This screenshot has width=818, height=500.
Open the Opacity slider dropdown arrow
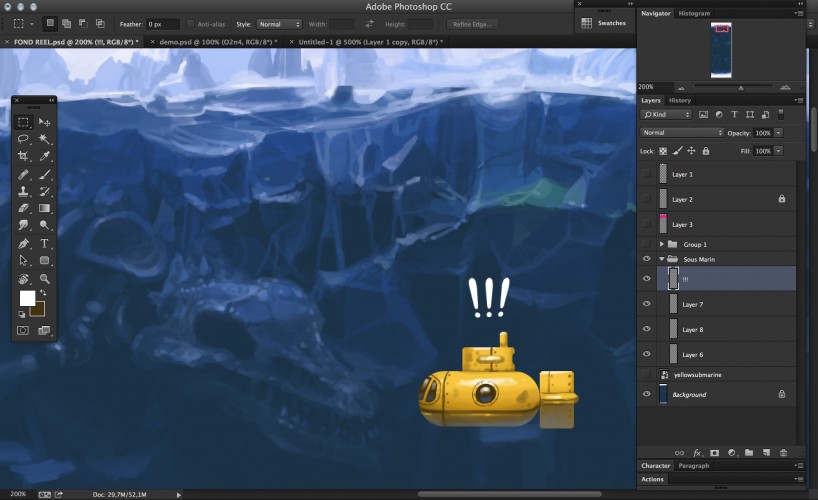pyautogui.click(x=778, y=133)
